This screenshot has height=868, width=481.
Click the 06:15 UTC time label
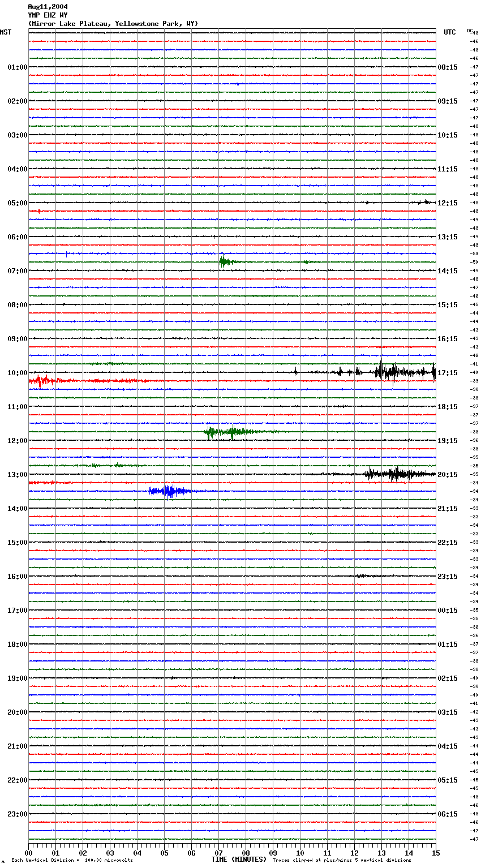tap(448, 814)
